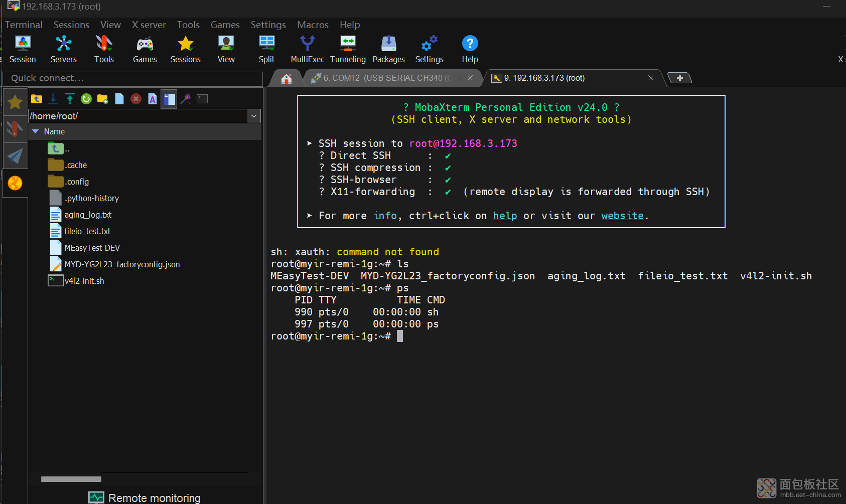Open the Settings toolbar button

point(430,49)
